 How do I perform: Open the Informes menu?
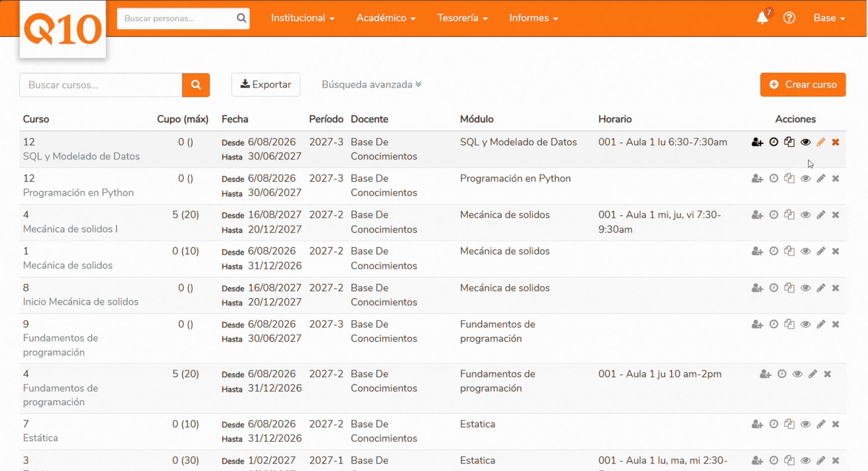click(x=533, y=18)
